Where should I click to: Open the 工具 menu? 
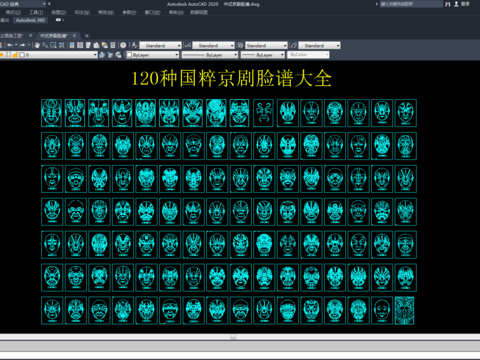36,12
